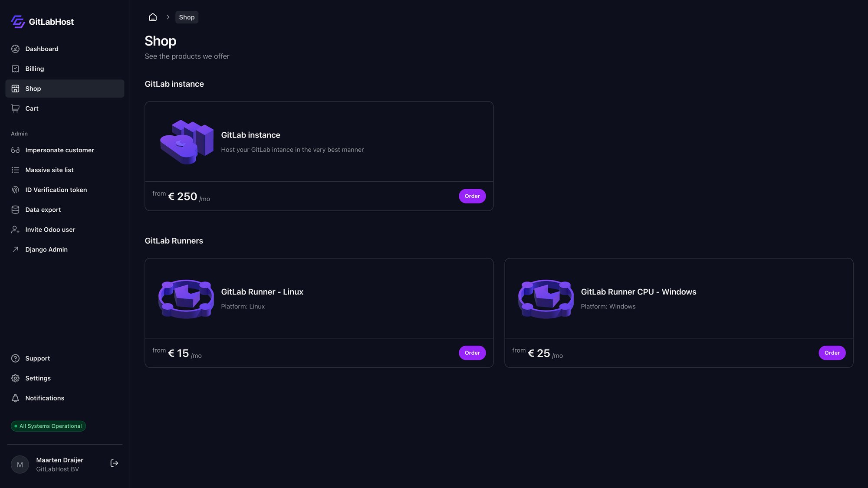Select the Massive site list icon
This screenshot has width=868, height=488.
point(15,170)
